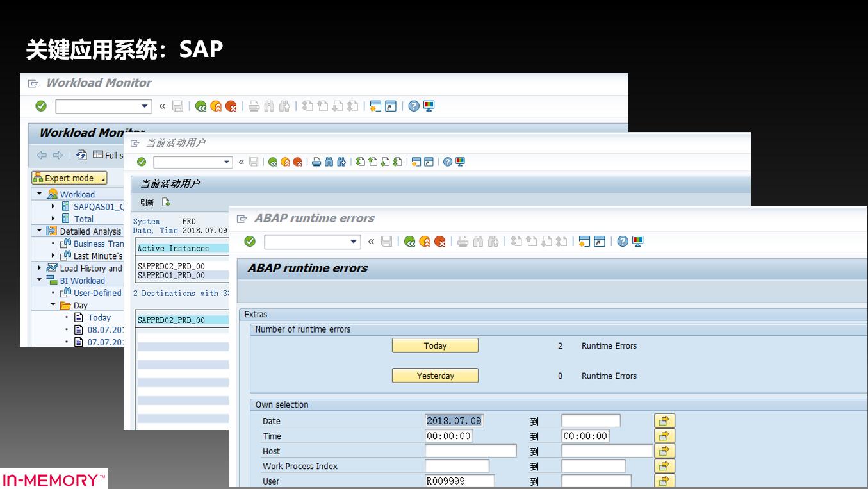Click the Today button for runtime errors
This screenshot has height=489, width=868.
pos(435,345)
